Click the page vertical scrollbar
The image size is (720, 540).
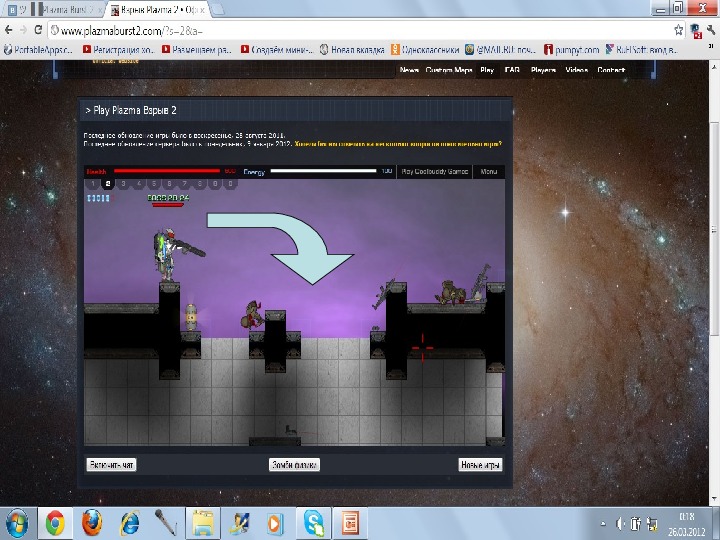(714, 230)
